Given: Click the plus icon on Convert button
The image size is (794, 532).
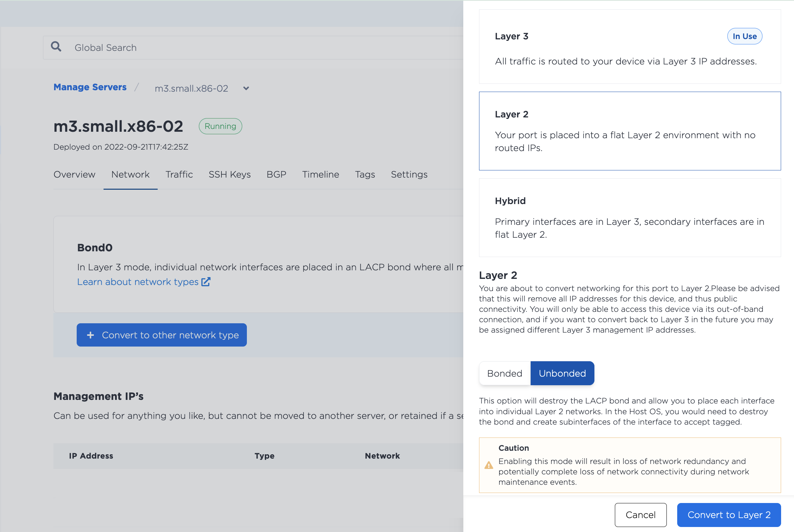Looking at the screenshot, I should pos(91,335).
